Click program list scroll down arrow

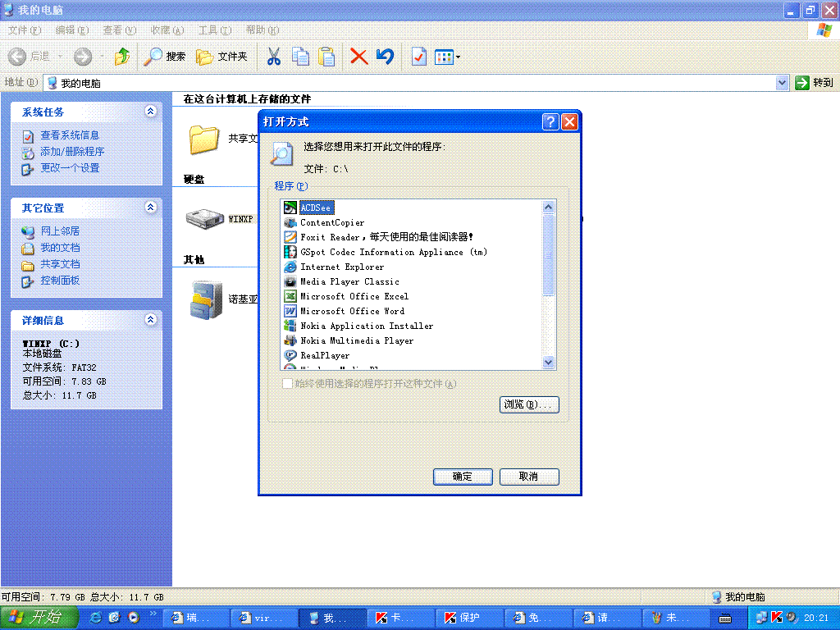[x=548, y=362]
